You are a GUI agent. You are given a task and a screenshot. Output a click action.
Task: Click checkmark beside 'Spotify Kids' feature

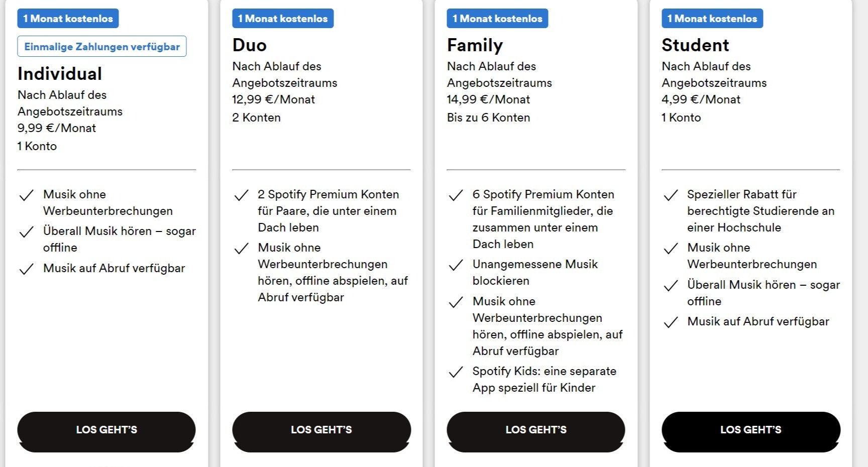point(456,372)
